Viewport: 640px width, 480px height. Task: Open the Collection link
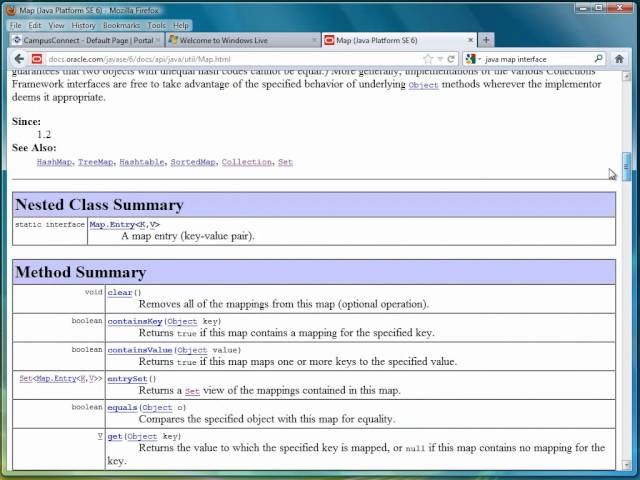247,162
